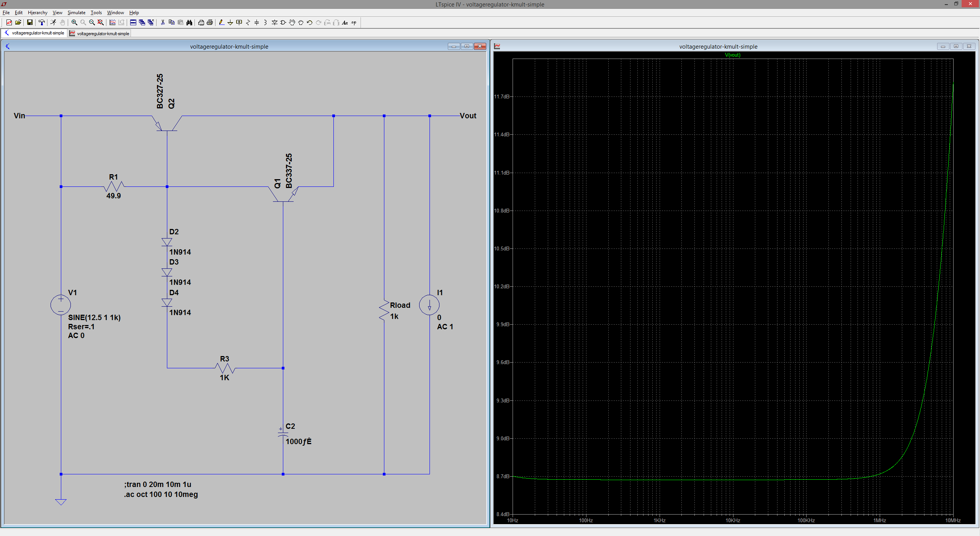This screenshot has height=536, width=980.
Task: Click the Vout net label
Action: pos(468,116)
